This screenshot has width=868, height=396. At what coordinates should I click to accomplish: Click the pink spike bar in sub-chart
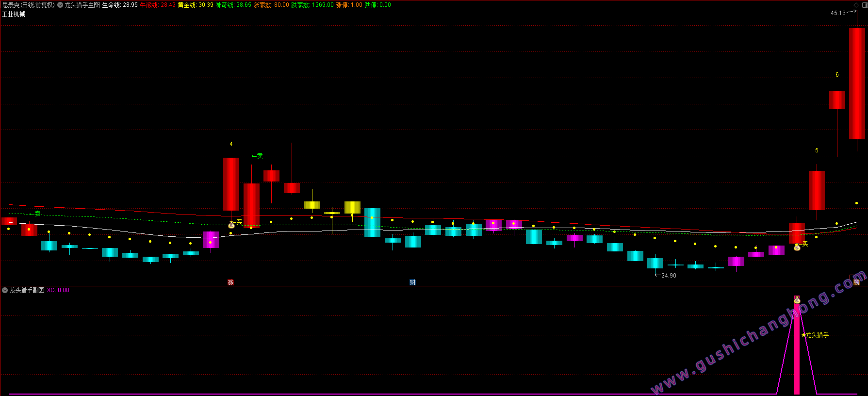[797, 346]
